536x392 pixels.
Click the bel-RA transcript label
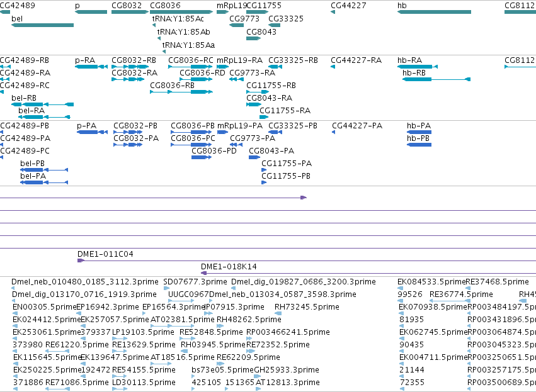(x=31, y=111)
